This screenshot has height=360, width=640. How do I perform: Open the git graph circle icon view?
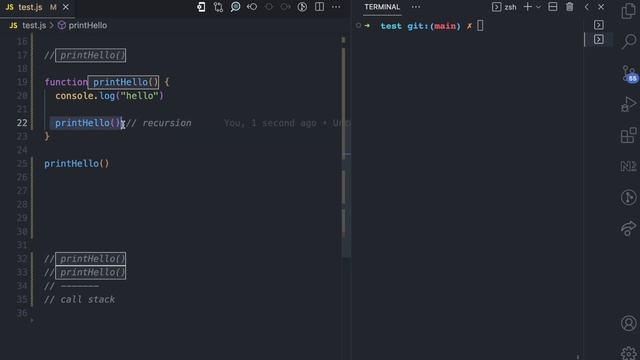tap(629, 197)
